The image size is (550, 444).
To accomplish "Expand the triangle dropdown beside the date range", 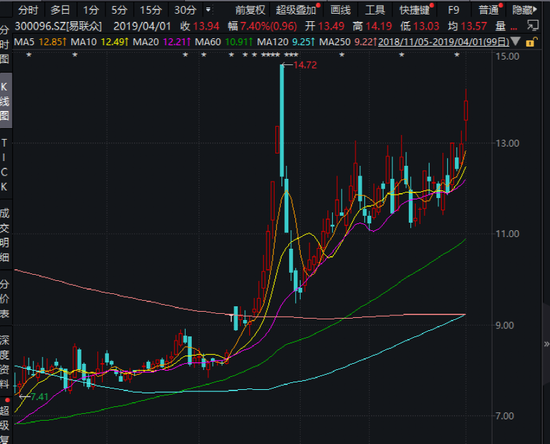I will click(x=515, y=42).
